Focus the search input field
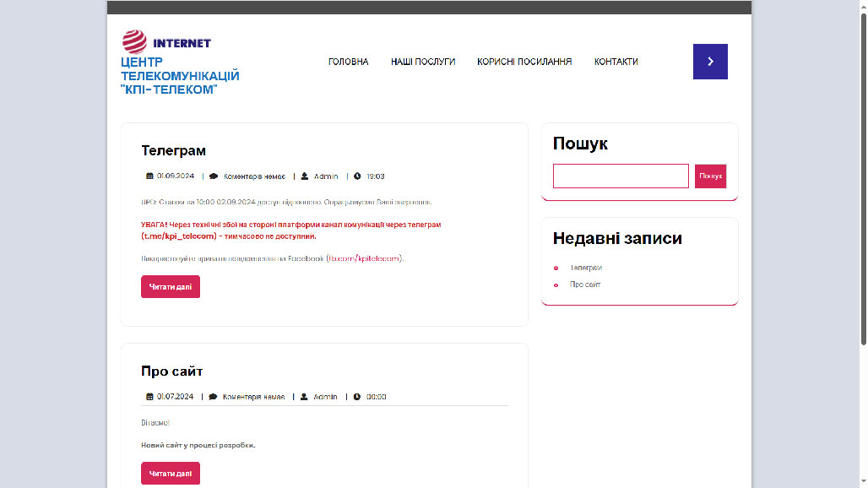This screenshot has width=868, height=488. 621,176
